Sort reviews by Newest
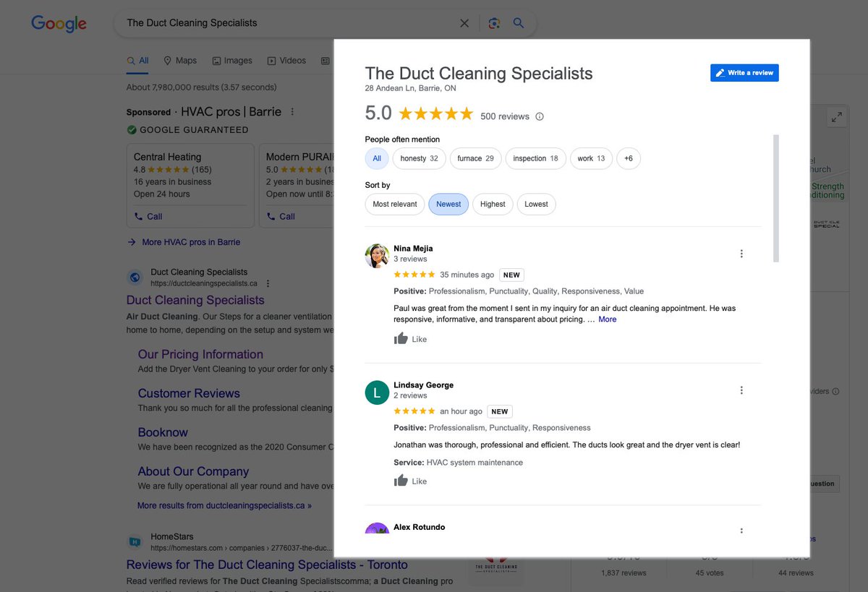Viewport: 868px width, 592px height. coord(448,204)
